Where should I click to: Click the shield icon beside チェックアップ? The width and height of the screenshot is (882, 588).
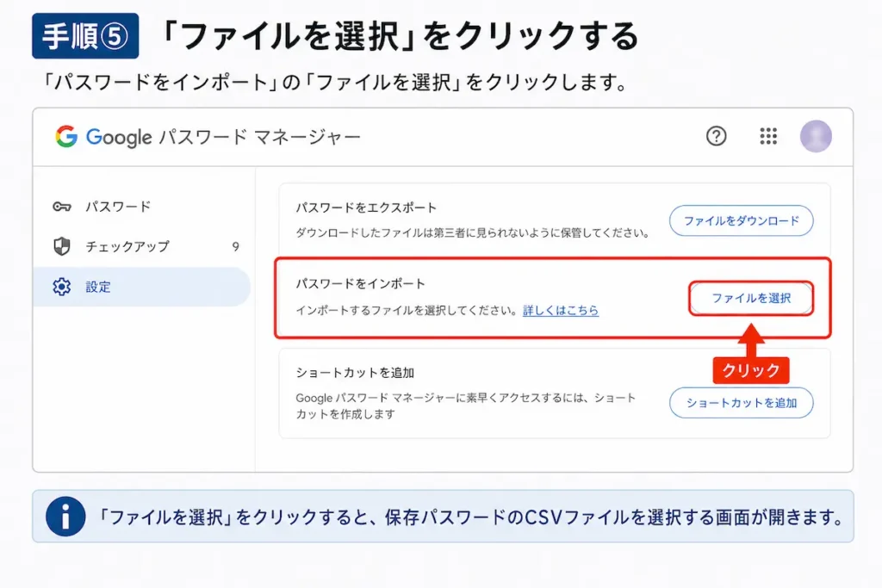(62, 246)
